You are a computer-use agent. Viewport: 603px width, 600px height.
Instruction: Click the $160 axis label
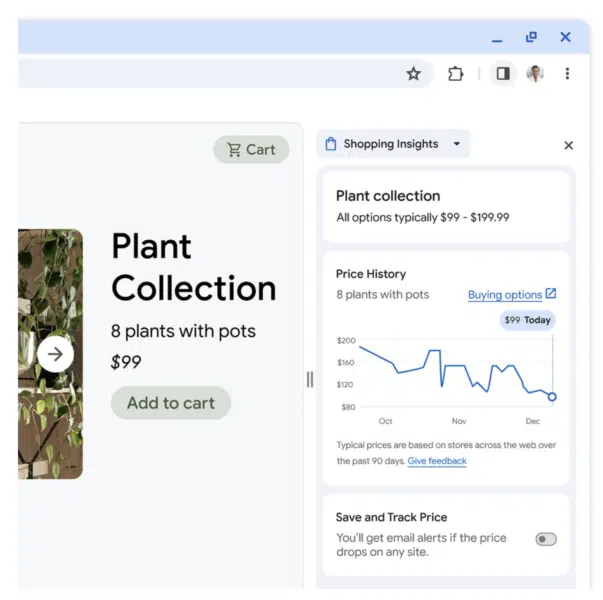[345, 362]
